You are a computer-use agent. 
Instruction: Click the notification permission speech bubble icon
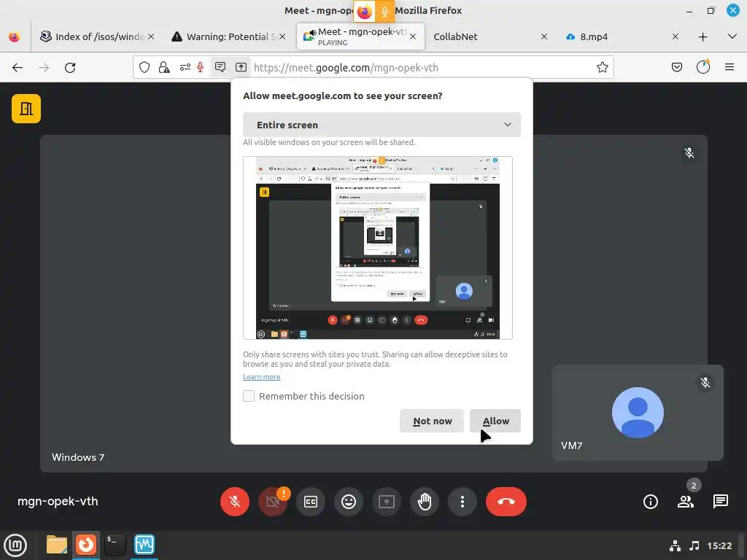[220, 68]
